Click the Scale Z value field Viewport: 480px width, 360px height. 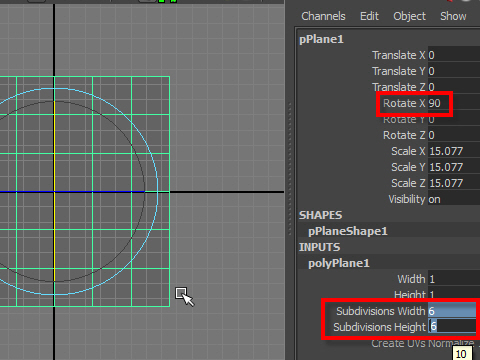454,183
